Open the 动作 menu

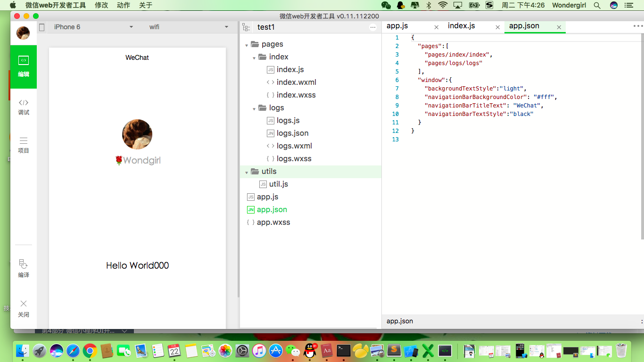coord(124,5)
